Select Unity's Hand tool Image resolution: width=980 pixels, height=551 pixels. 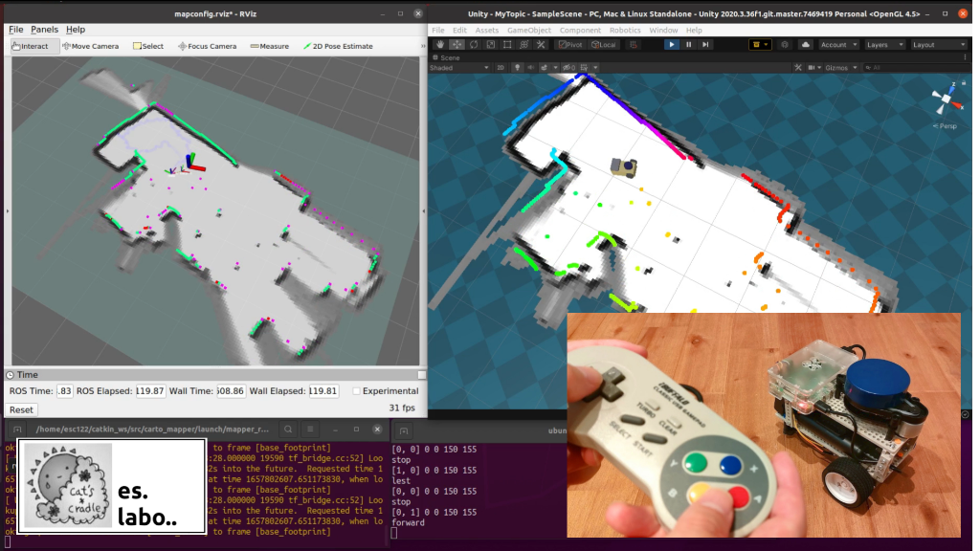tap(440, 44)
